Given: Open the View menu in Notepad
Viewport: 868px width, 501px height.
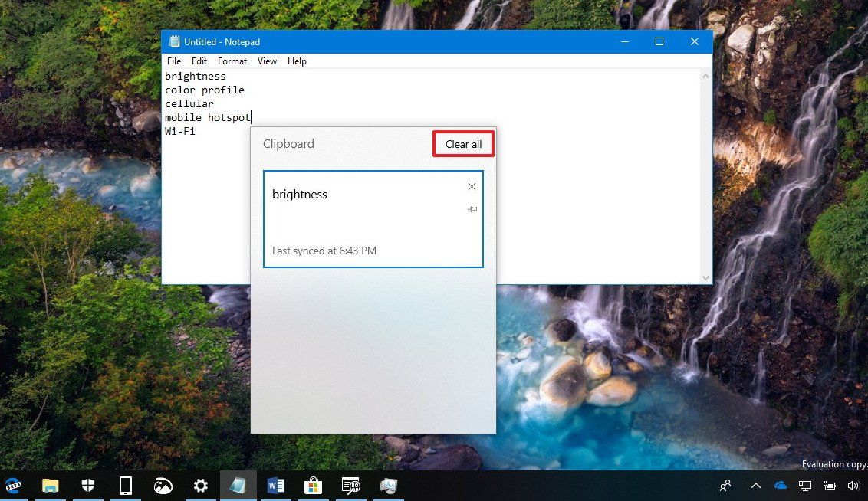Looking at the screenshot, I should (267, 61).
